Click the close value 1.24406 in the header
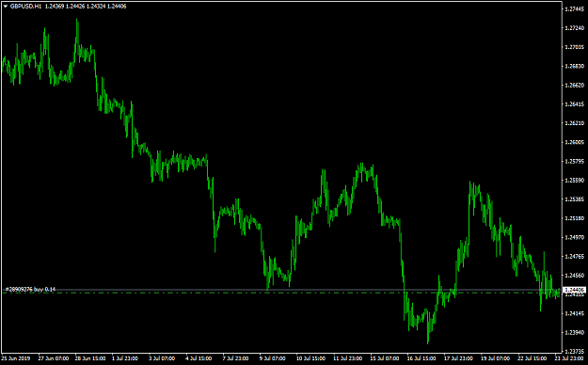This screenshot has width=588, height=365. [117, 7]
